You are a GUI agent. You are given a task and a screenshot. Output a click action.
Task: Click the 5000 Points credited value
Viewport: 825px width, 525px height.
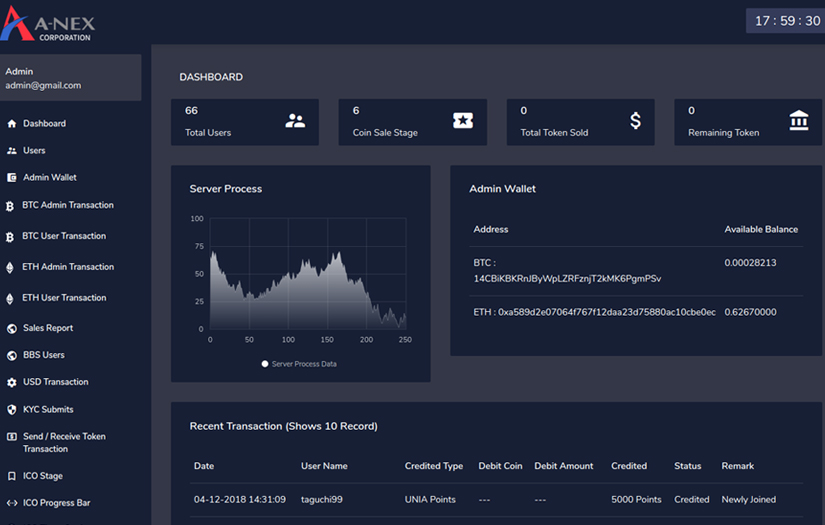[636, 500]
